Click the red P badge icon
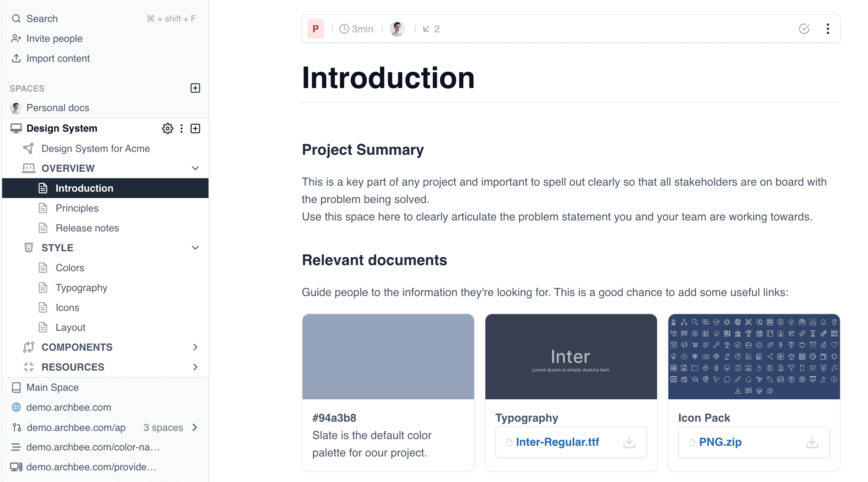Image resolution: width=868 pixels, height=482 pixels. [x=316, y=29]
